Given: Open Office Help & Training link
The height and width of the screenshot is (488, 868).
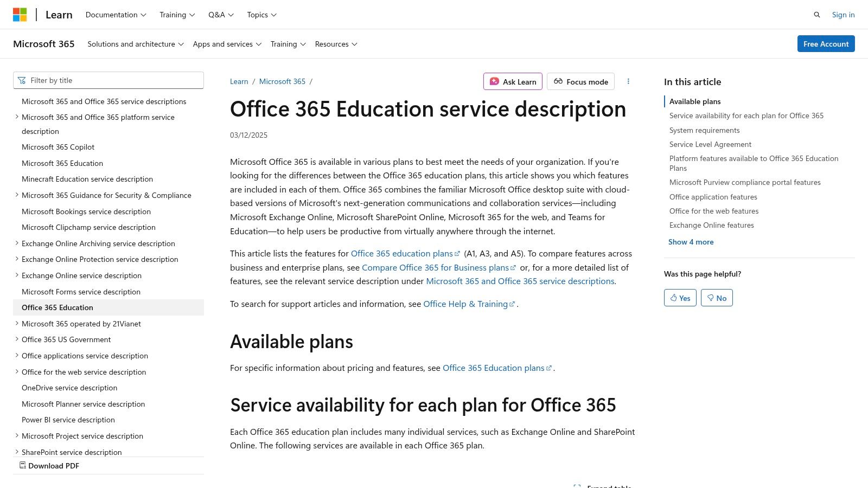Looking at the screenshot, I should (x=469, y=304).
